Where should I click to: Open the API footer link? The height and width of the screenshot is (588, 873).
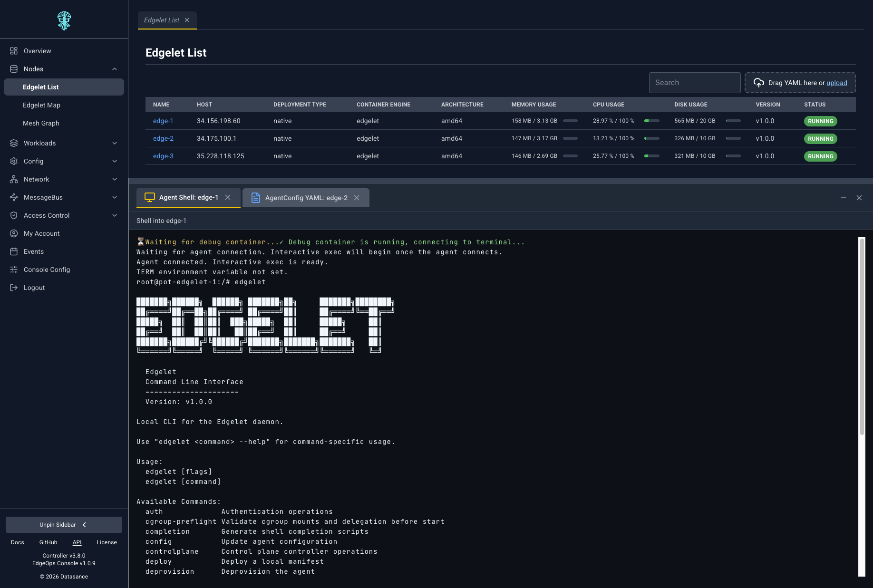point(77,542)
